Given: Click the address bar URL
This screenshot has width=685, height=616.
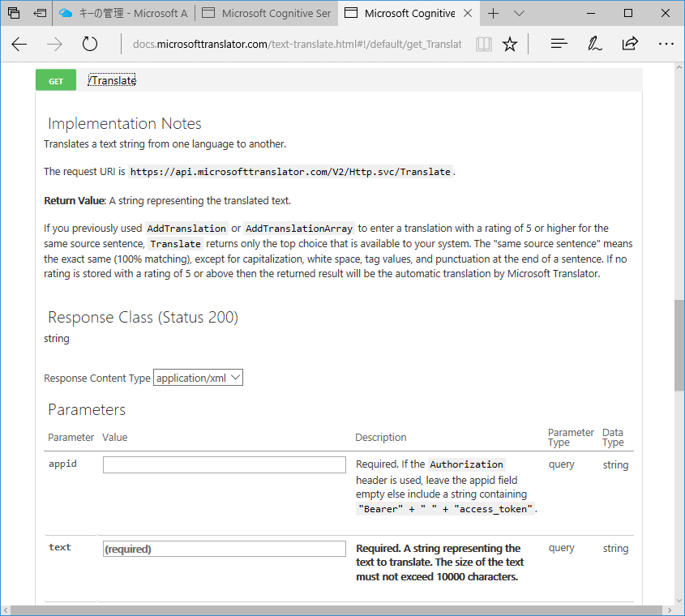Looking at the screenshot, I should click(297, 45).
